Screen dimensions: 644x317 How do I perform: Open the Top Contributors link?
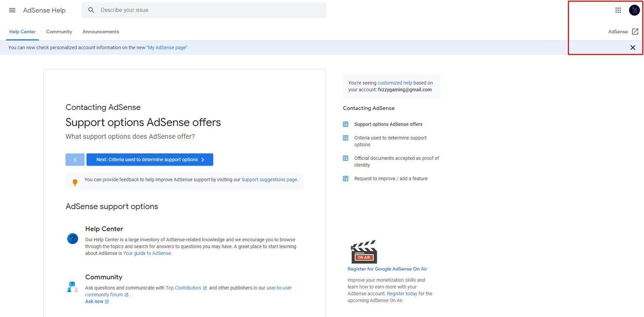coord(184,288)
